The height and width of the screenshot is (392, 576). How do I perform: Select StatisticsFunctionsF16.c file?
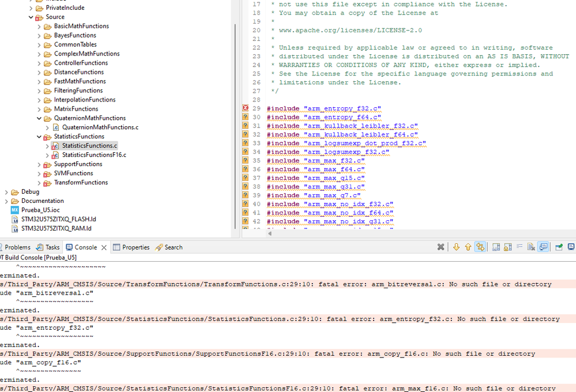pos(94,154)
